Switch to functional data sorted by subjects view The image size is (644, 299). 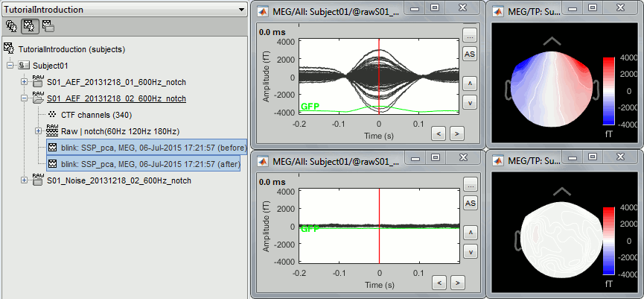click(30, 26)
